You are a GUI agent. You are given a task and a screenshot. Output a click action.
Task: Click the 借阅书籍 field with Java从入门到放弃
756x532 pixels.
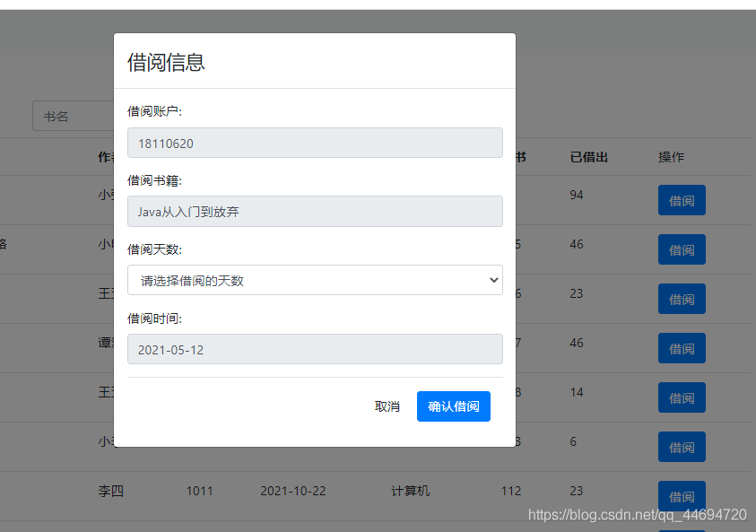pos(315,212)
